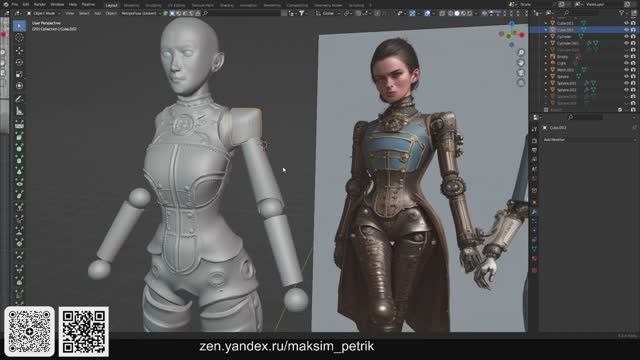
Task: Open the Render properties tab
Action: [534, 141]
